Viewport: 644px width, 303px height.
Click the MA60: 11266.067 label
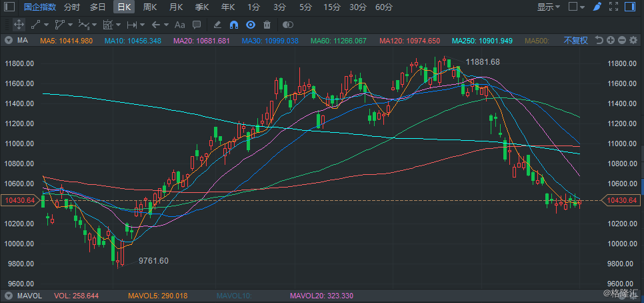click(339, 41)
